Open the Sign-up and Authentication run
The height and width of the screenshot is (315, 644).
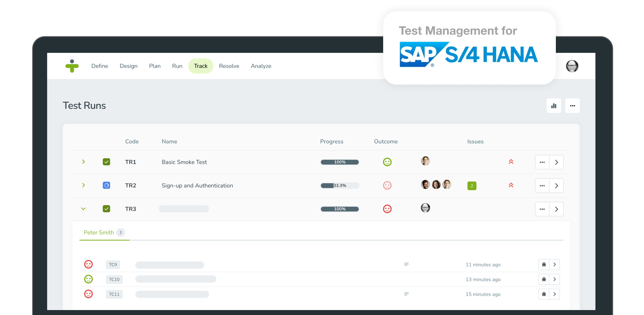point(197,186)
